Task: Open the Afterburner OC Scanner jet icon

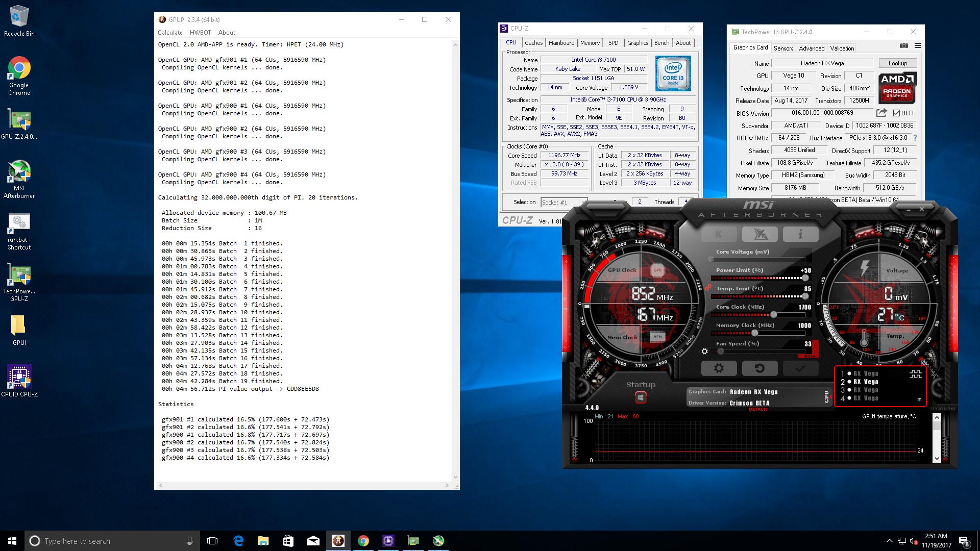Action: point(759,234)
